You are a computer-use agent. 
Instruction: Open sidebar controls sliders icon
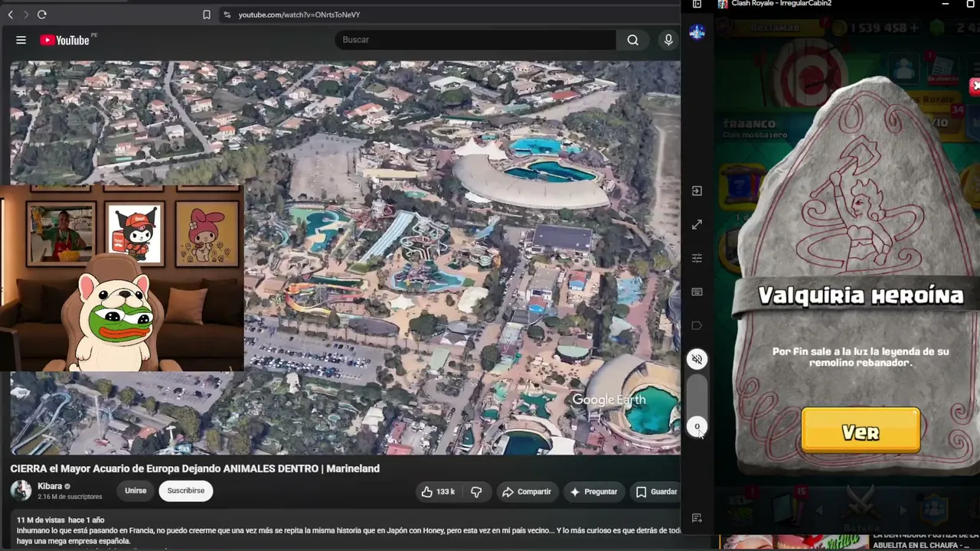coord(697,259)
